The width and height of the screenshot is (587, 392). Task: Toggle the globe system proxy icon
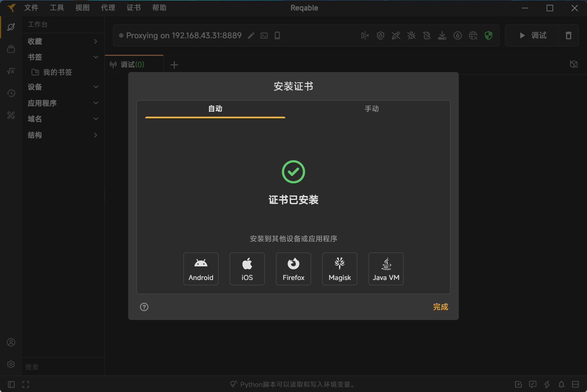473,36
